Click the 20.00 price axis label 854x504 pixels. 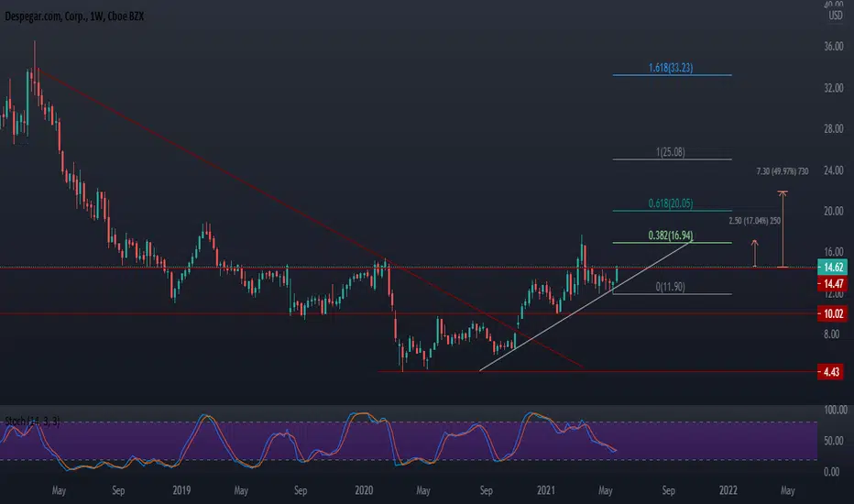833,211
